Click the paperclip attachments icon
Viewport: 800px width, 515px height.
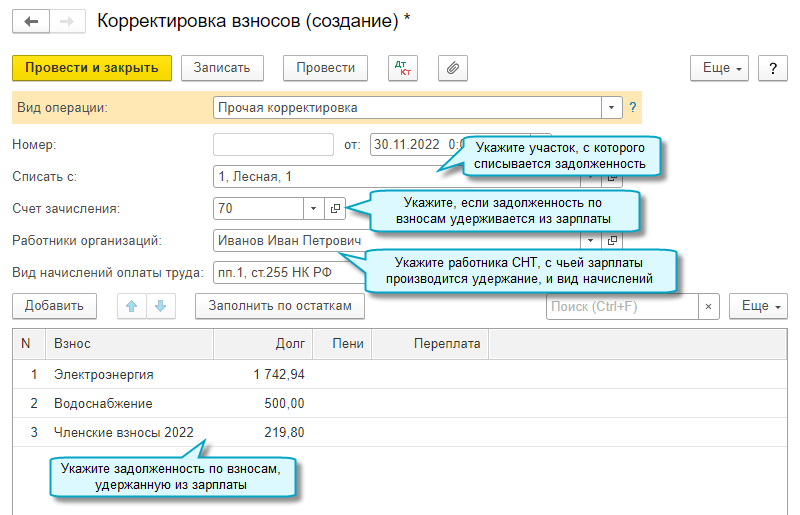coord(453,68)
